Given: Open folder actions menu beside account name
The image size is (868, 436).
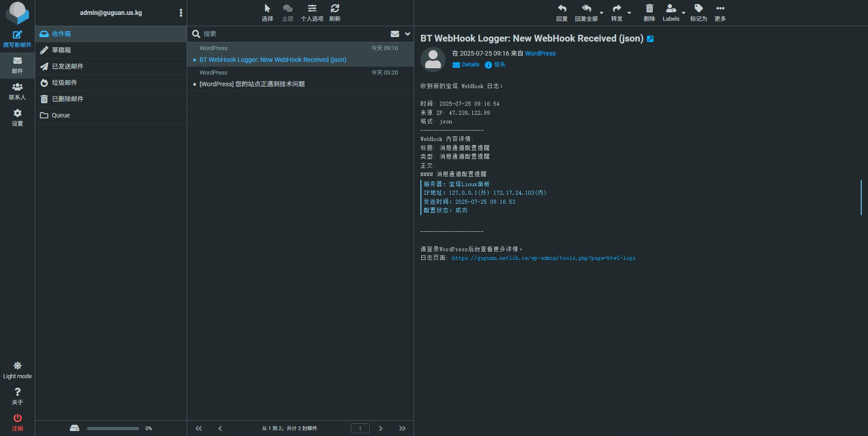Looking at the screenshot, I should (181, 13).
